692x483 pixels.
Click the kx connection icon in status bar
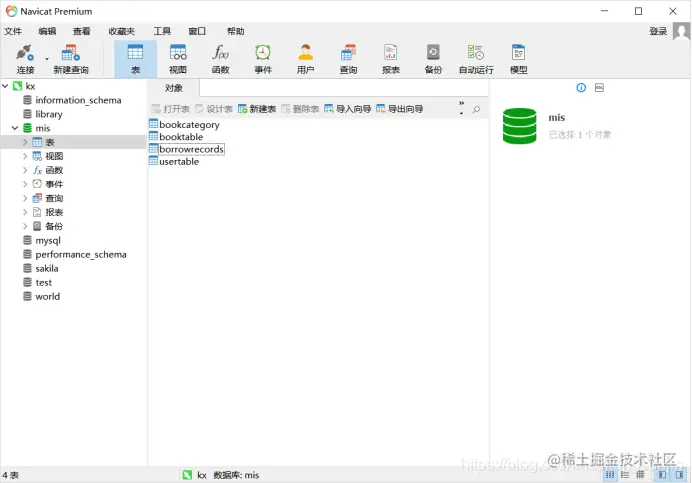187,475
